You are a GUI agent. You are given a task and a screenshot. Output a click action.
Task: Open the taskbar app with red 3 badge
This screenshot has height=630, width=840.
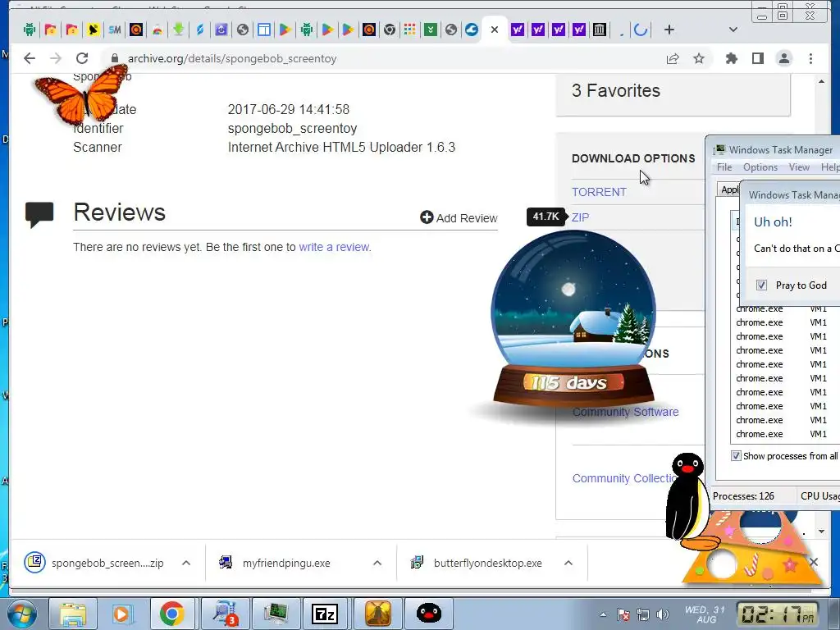point(224,614)
